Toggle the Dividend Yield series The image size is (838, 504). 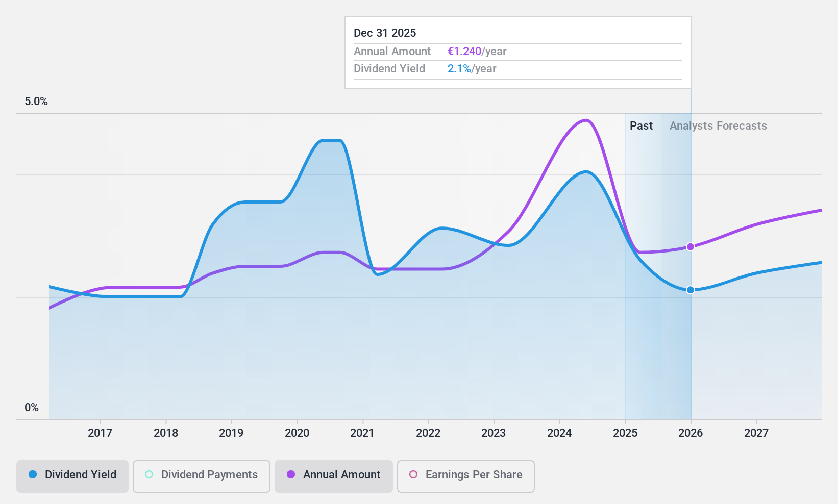point(72,476)
